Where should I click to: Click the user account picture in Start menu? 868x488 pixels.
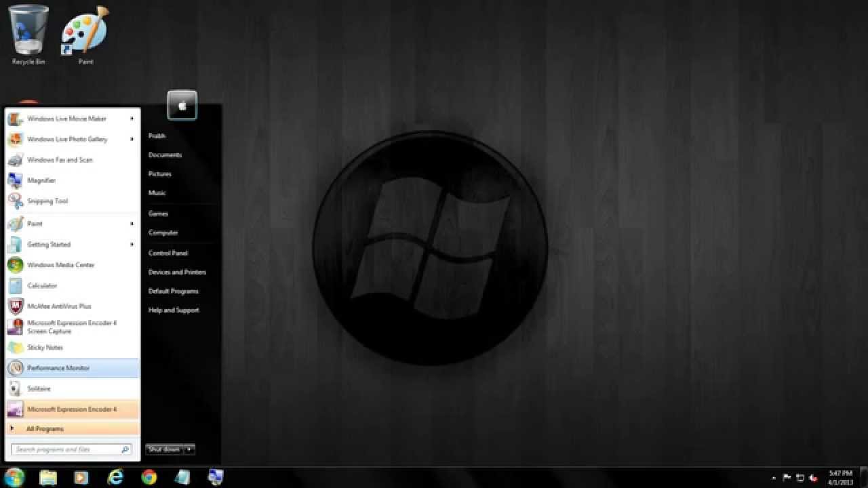[182, 105]
